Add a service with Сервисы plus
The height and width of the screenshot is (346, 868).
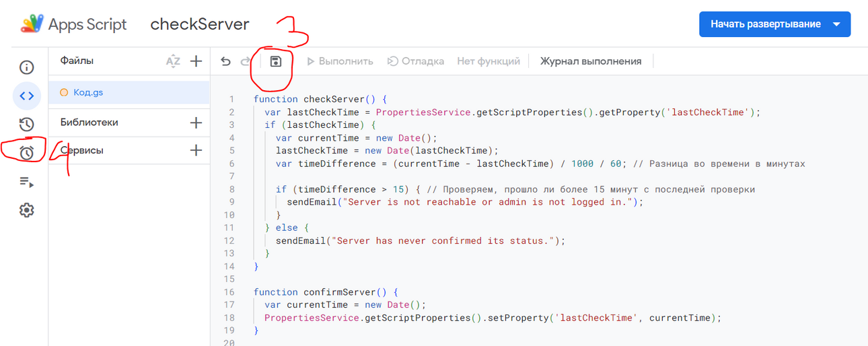click(x=196, y=150)
